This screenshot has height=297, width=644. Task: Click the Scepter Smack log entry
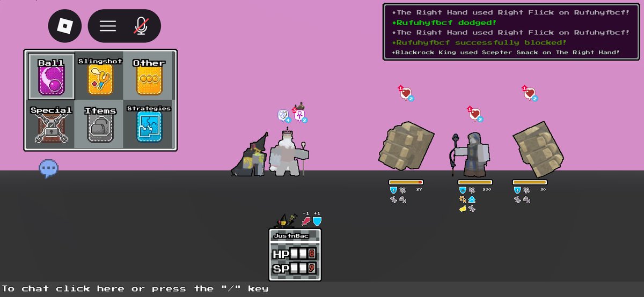[506, 53]
